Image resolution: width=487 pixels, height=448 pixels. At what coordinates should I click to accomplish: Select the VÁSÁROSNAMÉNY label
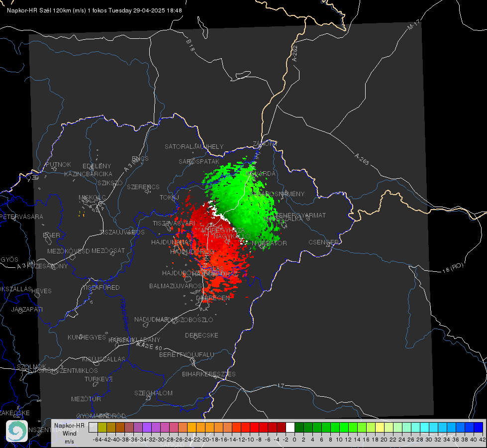coord(277,194)
